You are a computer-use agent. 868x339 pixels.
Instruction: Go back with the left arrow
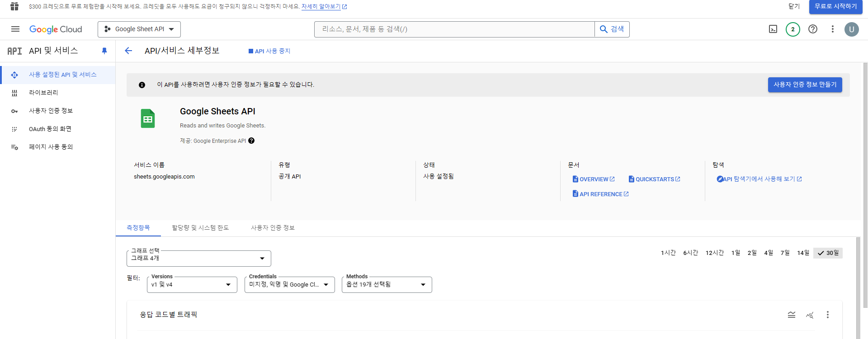128,51
